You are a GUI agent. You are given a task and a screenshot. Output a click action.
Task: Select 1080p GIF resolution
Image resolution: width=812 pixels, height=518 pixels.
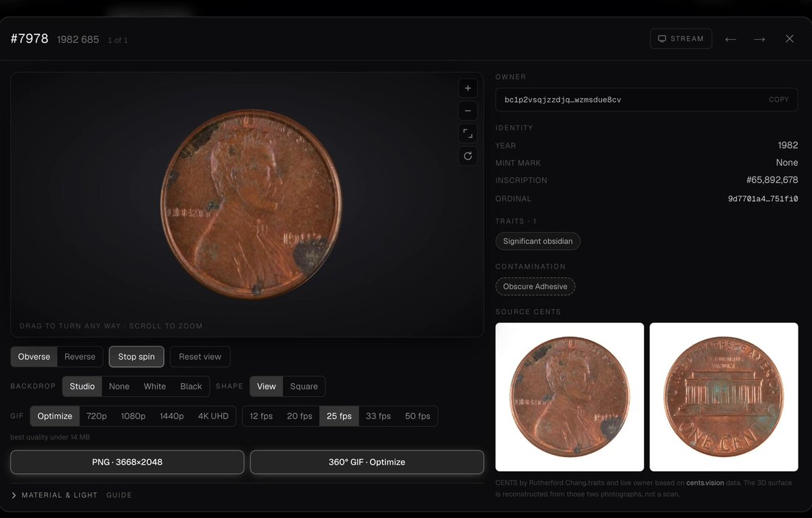pos(133,416)
